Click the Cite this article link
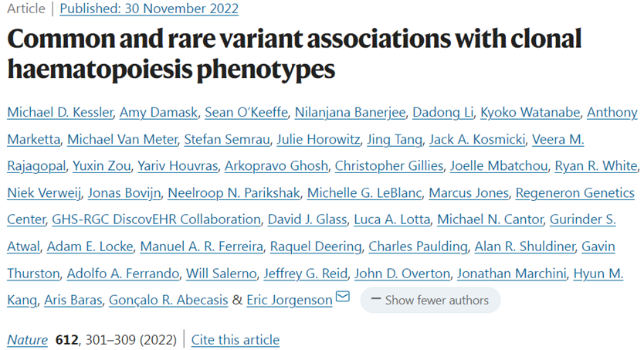Viewport: 644px width, 350px height. pyautogui.click(x=235, y=339)
